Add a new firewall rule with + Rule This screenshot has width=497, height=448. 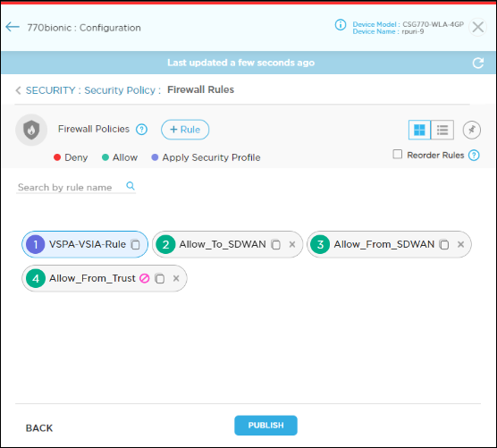click(185, 130)
